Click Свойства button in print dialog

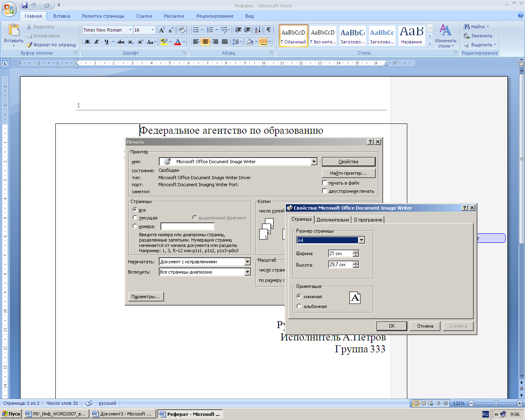[349, 162]
